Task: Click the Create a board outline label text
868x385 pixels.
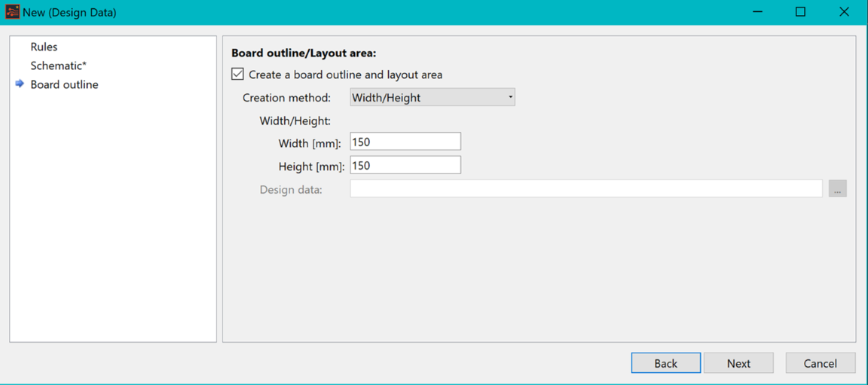Action: pyautogui.click(x=345, y=74)
